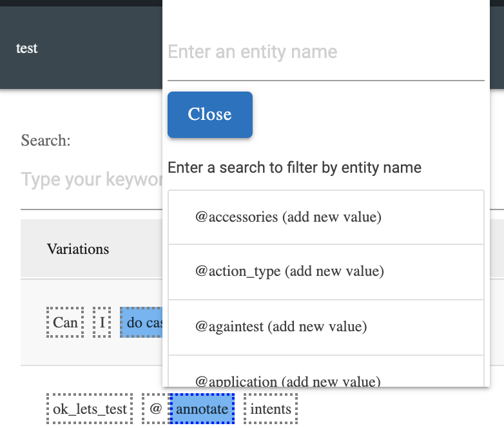Select the 'Can' word token
The height and width of the screenshot is (428, 504).
tap(65, 322)
